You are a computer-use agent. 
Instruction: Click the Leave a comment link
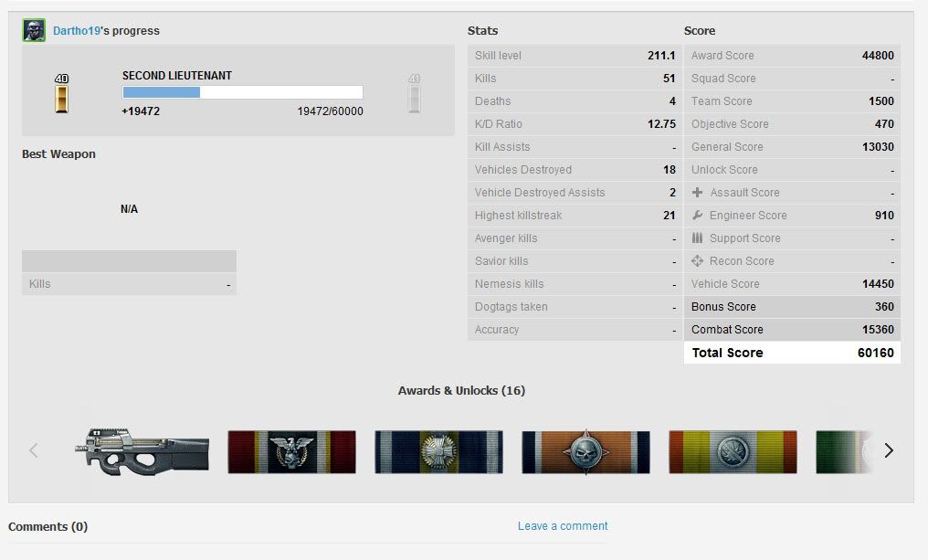click(x=563, y=526)
